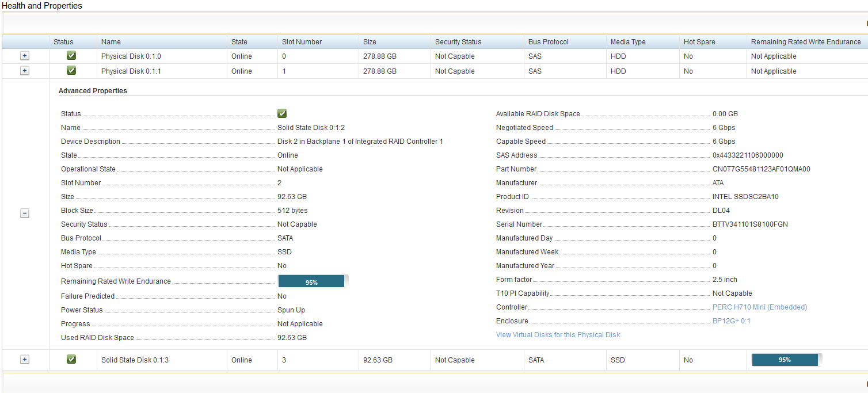Sort by Bus Protocol column header

[x=549, y=42]
